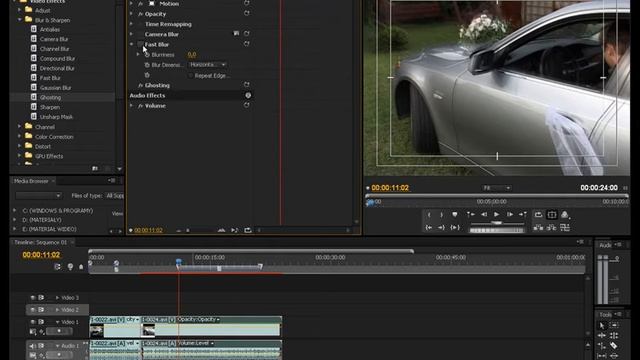Select the Ghosting effect in list

click(x=50, y=97)
